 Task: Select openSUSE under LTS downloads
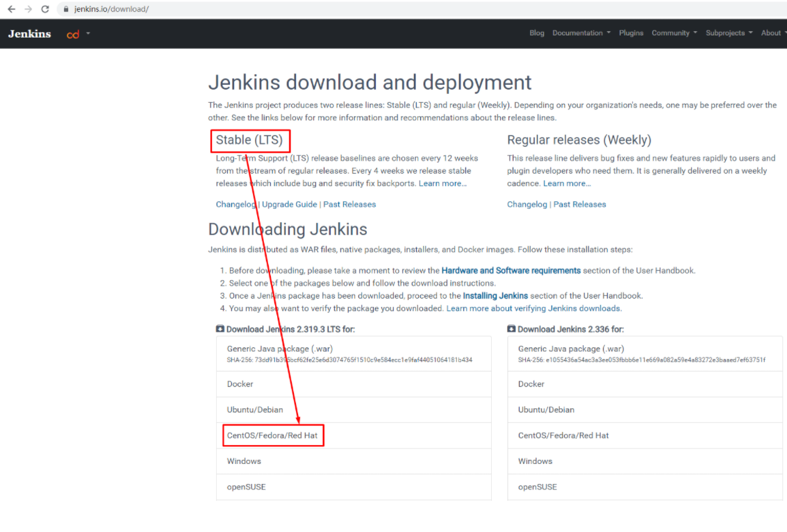[x=354, y=487]
